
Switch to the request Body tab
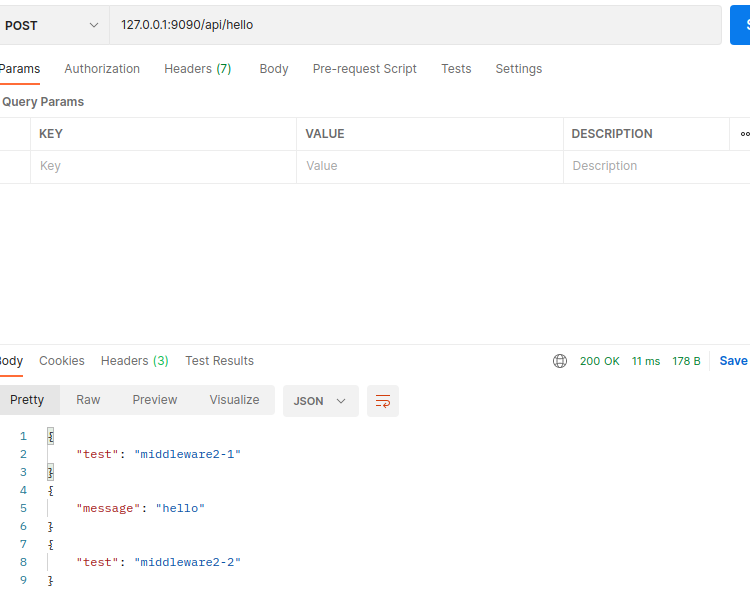(274, 69)
